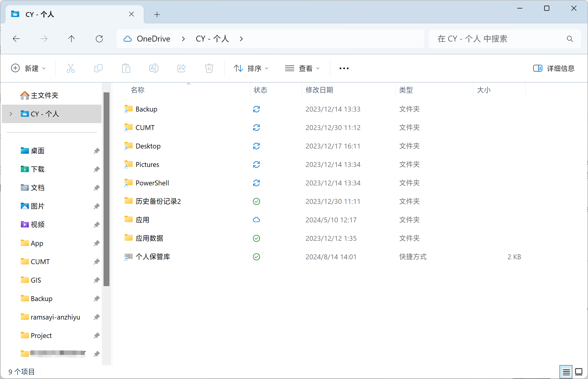This screenshot has width=588, height=379.
Task: Click the Delete trash icon
Action: 209,68
